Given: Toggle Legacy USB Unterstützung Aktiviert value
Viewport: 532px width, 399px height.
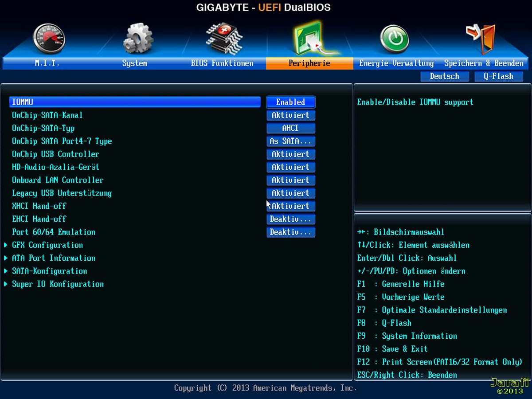Looking at the screenshot, I should point(291,193).
